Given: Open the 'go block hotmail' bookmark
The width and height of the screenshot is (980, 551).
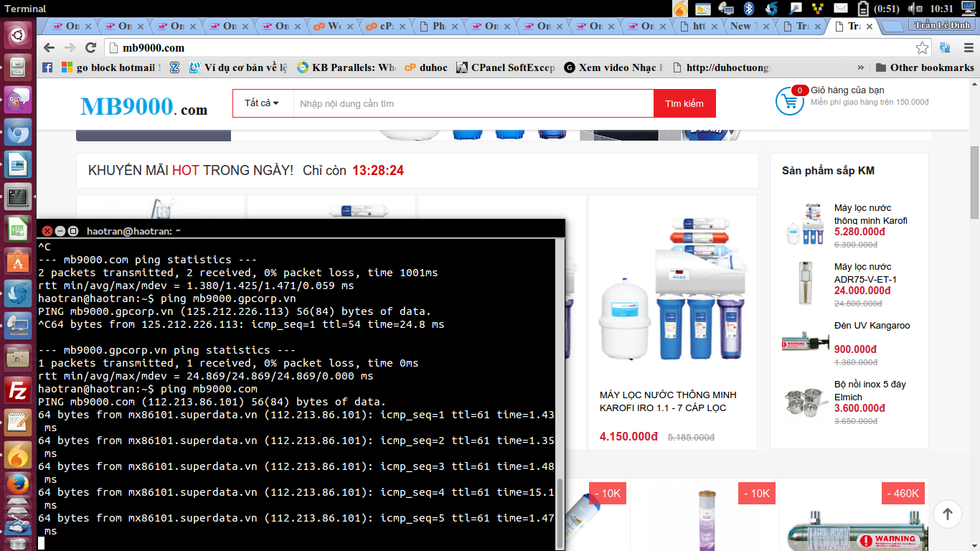Looking at the screenshot, I should [111, 67].
